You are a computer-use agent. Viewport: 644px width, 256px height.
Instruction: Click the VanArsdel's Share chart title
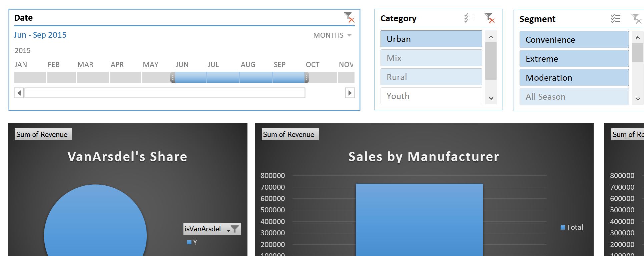[127, 156]
